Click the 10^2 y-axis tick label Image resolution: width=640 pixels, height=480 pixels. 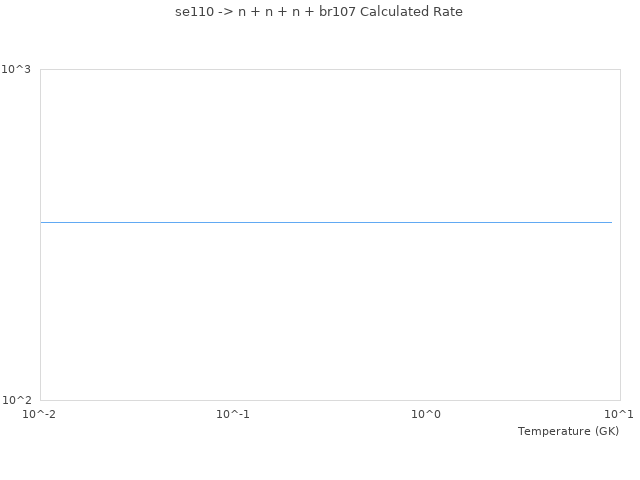16,400
